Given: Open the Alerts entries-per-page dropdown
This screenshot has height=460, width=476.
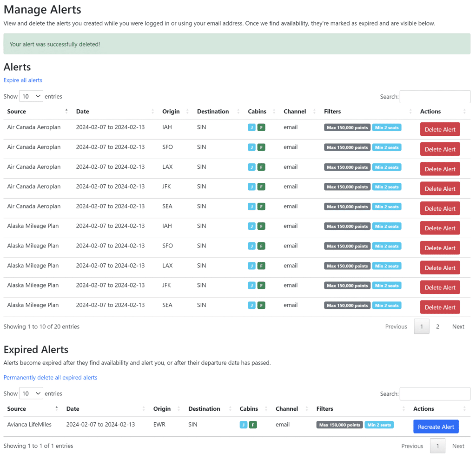Looking at the screenshot, I should (x=31, y=96).
